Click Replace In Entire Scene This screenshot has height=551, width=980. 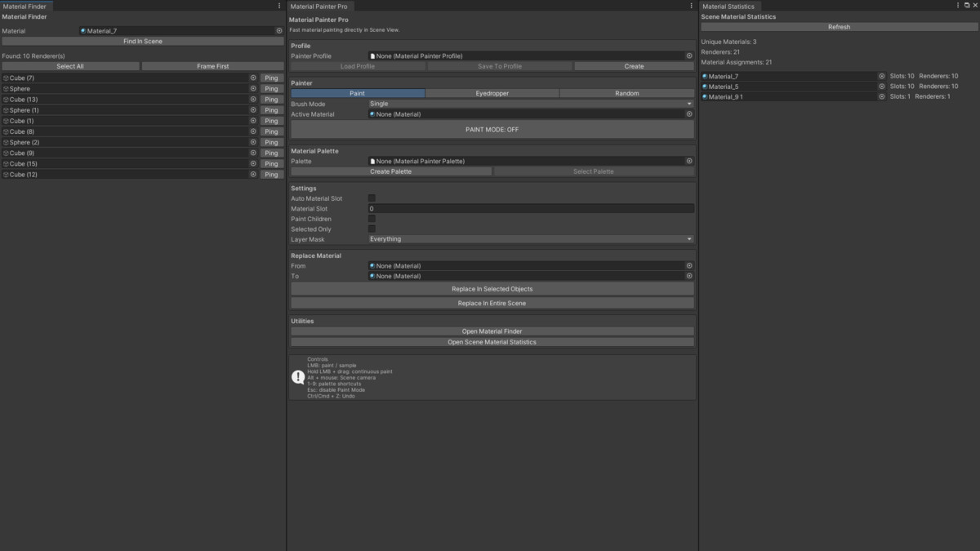(492, 303)
